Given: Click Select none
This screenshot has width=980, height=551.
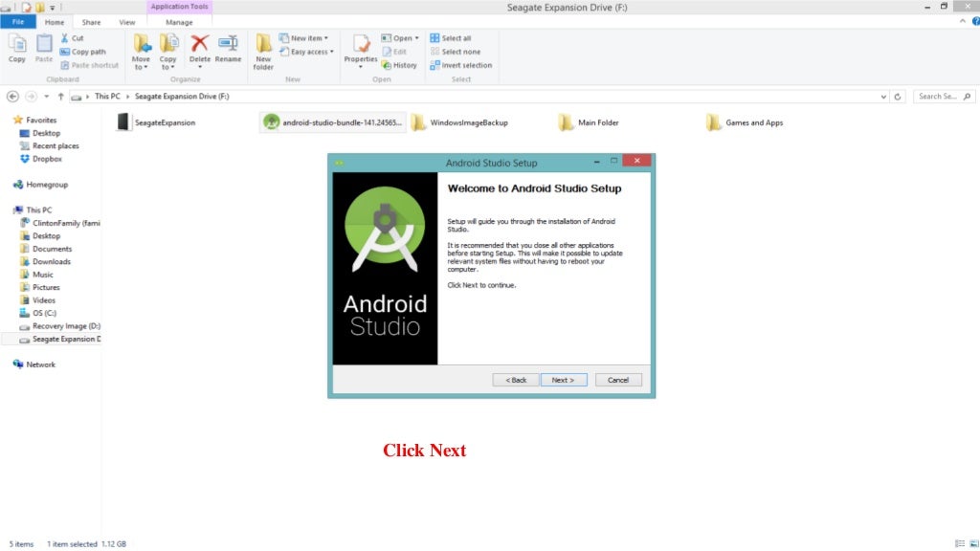Looking at the screenshot, I should click(x=456, y=52).
